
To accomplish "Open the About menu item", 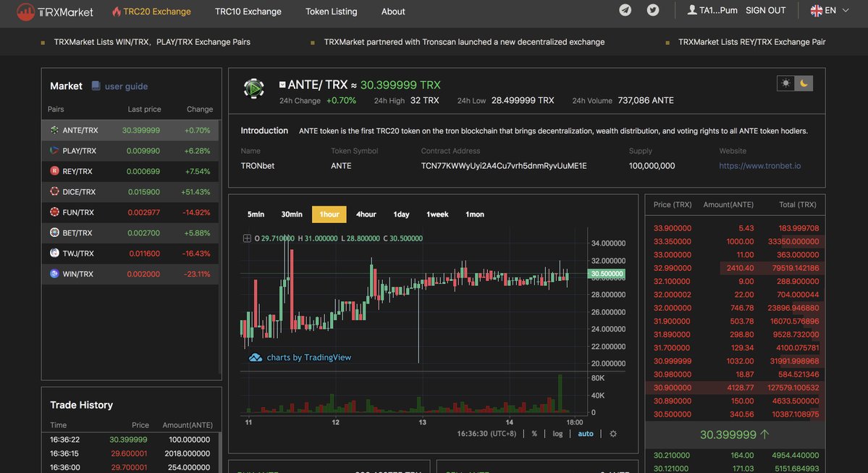I will [x=393, y=11].
